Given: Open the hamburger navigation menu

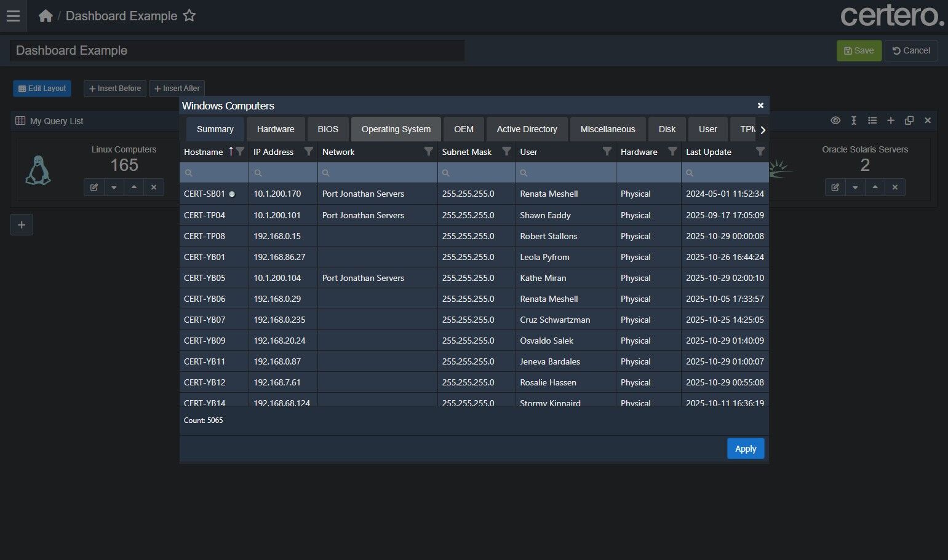Looking at the screenshot, I should (x=13, y=16).
